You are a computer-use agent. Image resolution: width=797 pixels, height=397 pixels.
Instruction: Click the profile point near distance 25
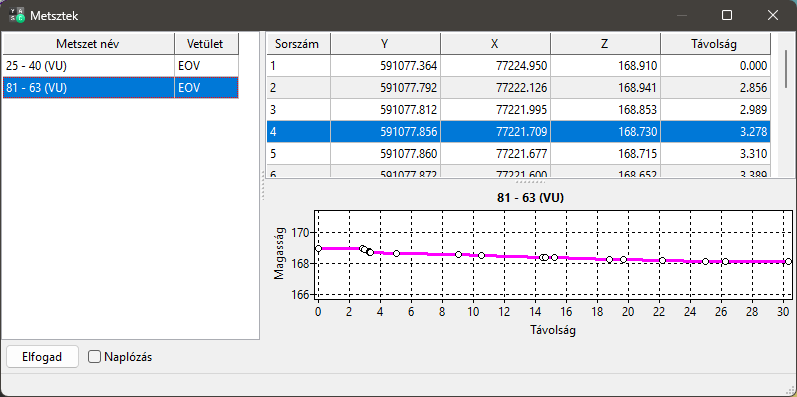click(706, 261)
